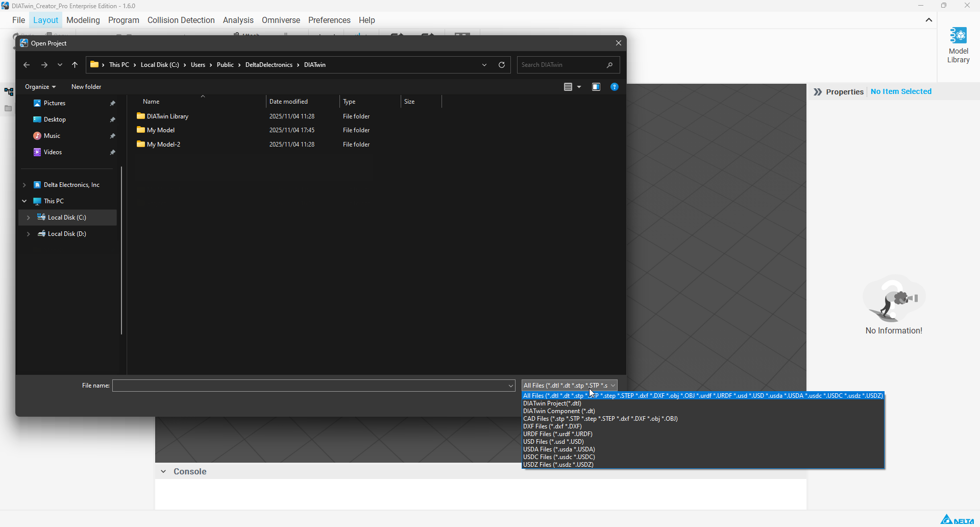Click the search magnifier icon
This screenshot has height=527, width=980.
pos(610,65)
